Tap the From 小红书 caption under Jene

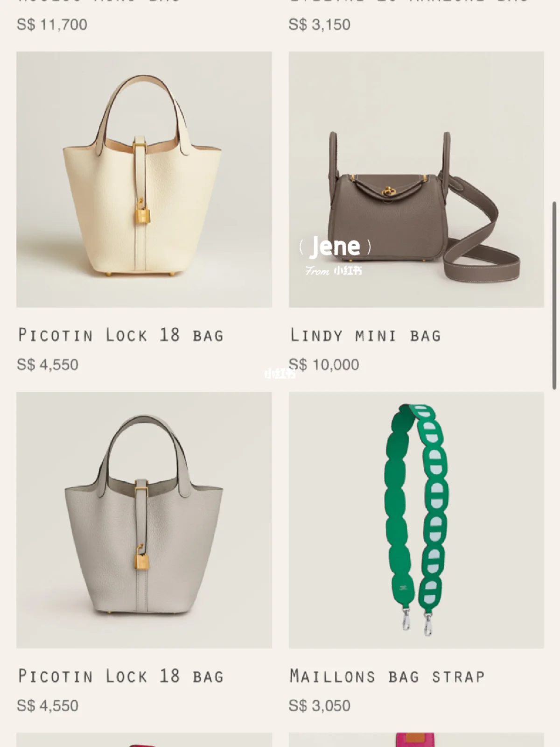(x=334, y=271)
